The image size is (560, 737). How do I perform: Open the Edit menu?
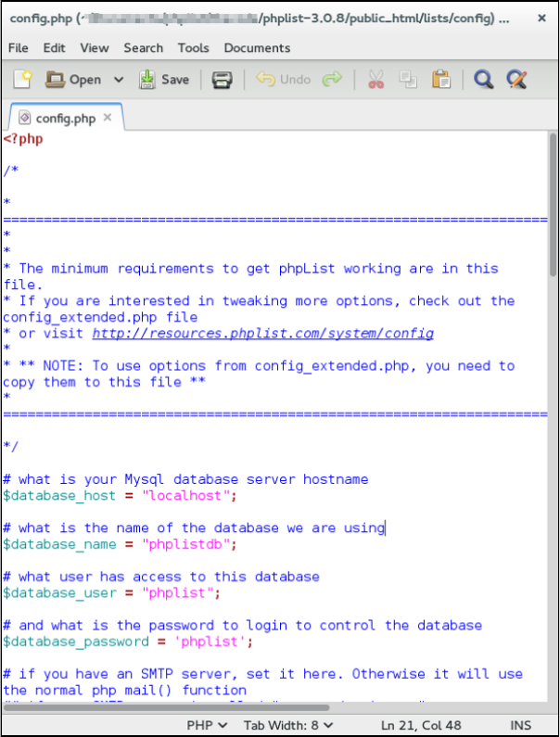click(54, 48)
